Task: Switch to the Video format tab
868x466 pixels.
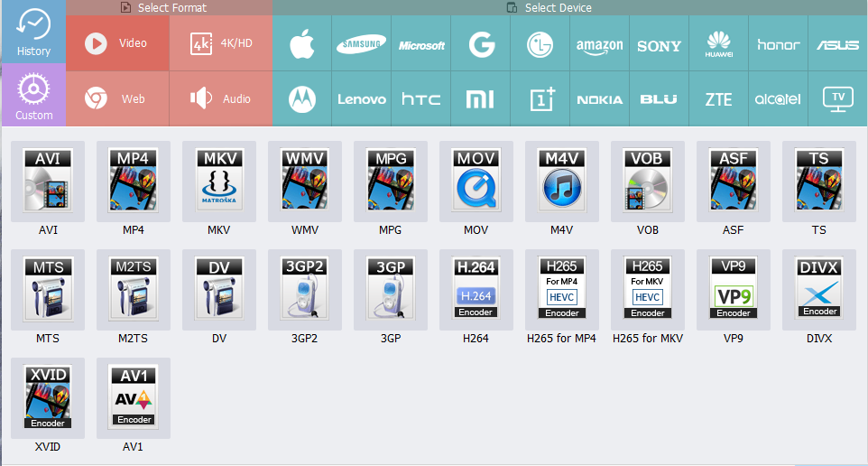Action: (117, 43)
